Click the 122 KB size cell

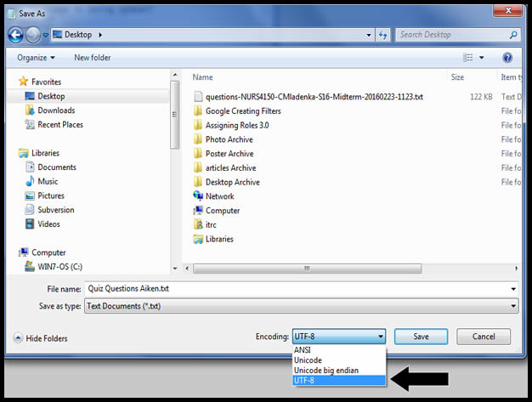481,97
